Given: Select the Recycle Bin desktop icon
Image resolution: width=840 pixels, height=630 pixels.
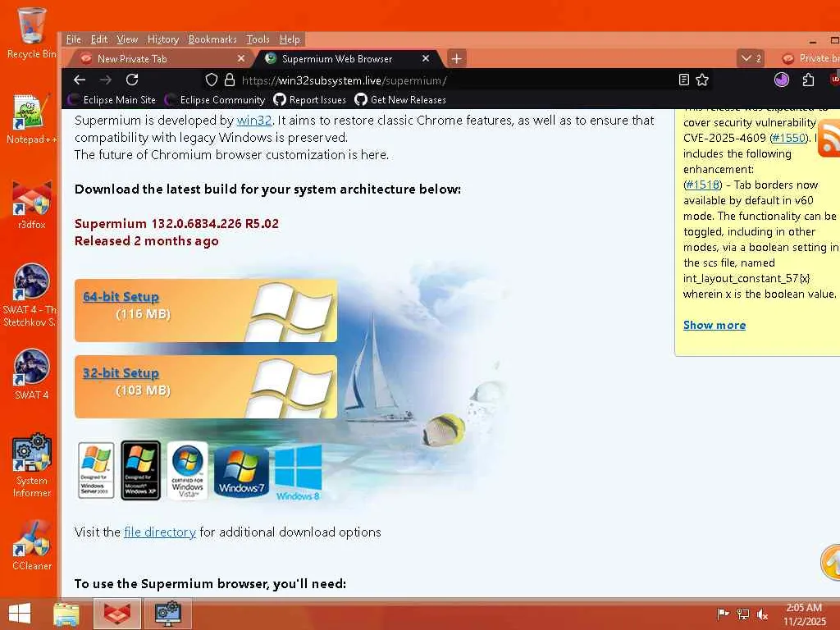Looking at the screenshot, I should [31, 33].
